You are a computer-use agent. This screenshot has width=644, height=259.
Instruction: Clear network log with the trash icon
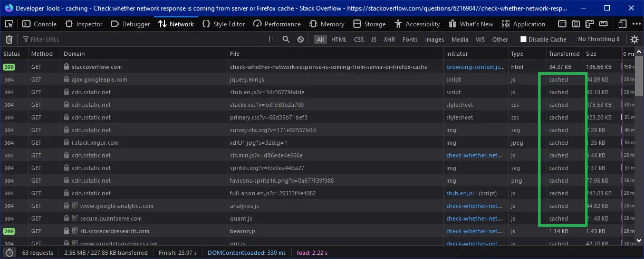click(x=9, y=39)
